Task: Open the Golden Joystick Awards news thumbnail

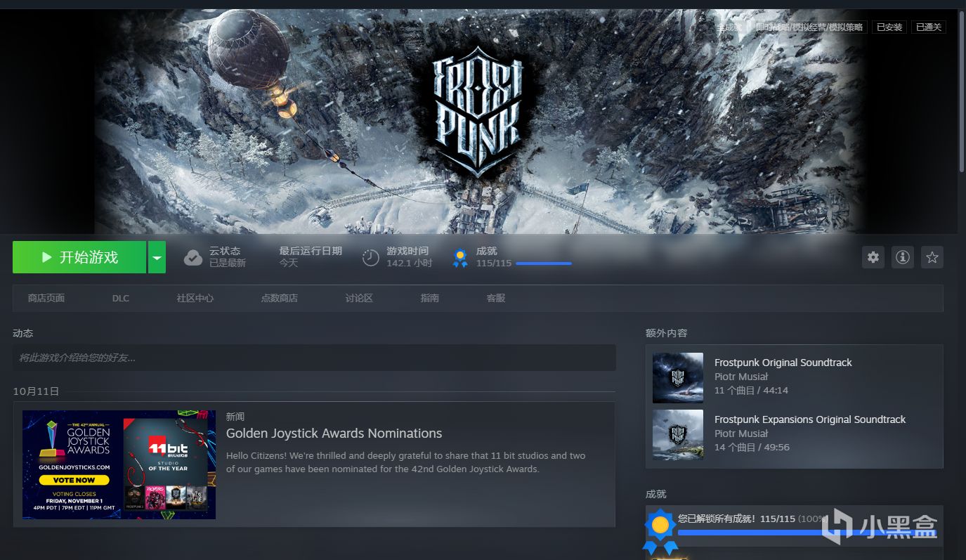Action: pyautogui.click(x=119, y=464)
